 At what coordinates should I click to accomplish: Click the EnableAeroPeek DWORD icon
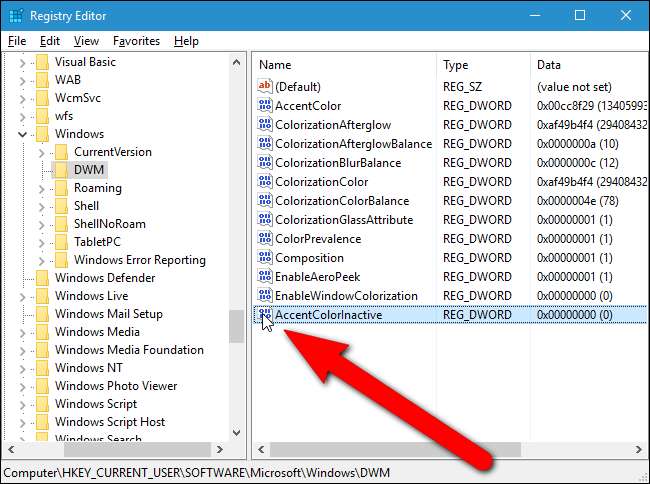(265, 277)
